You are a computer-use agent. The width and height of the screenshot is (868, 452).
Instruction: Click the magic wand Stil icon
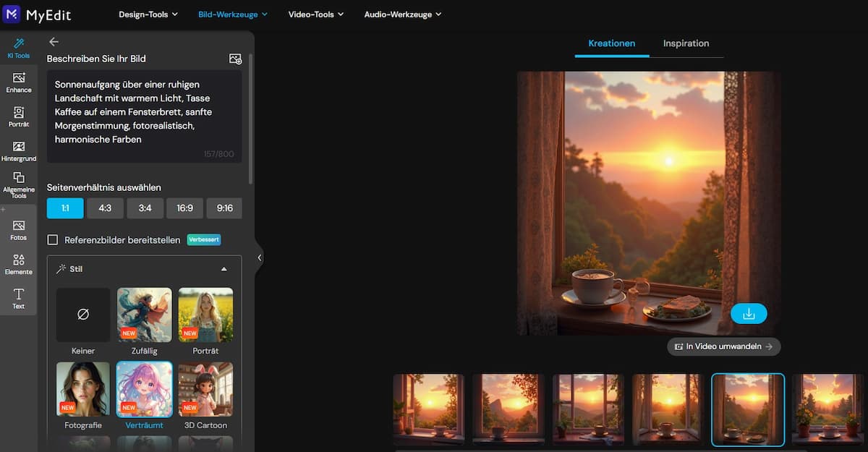[x=61, y=268]
